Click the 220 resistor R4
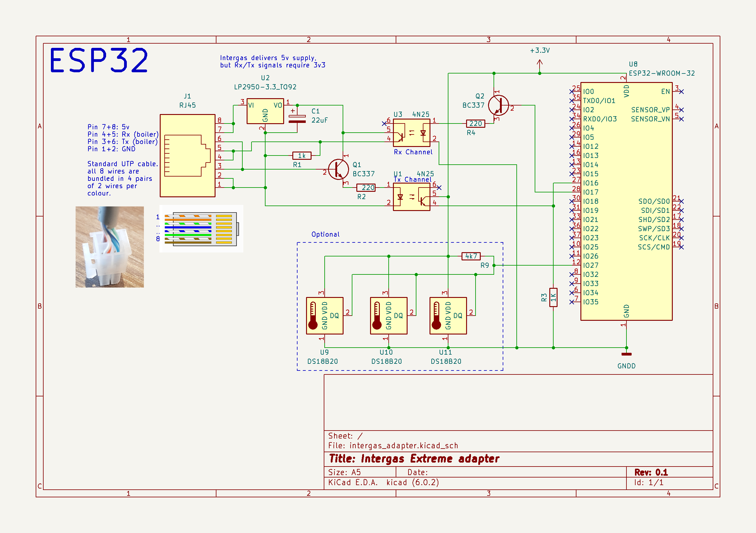 click(476, 123)
